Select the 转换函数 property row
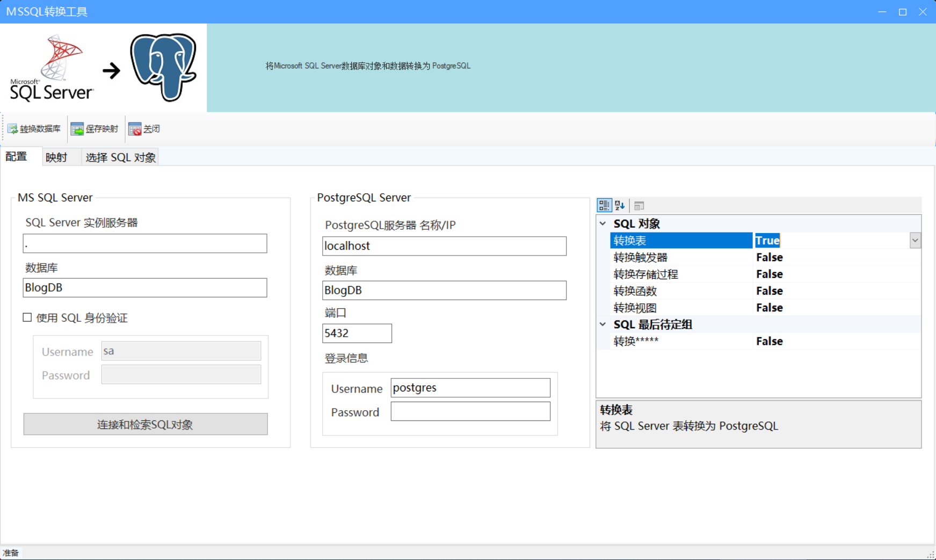 coord(766,291)
